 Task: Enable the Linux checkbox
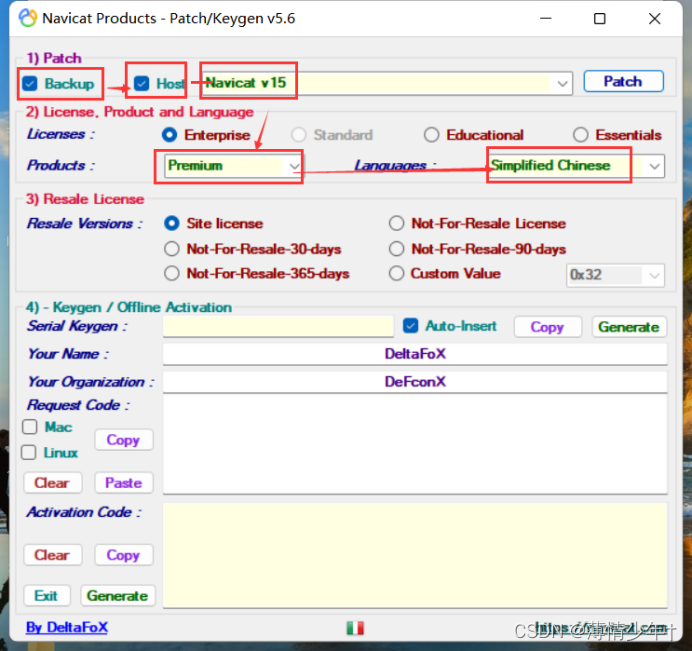point(29,452)
